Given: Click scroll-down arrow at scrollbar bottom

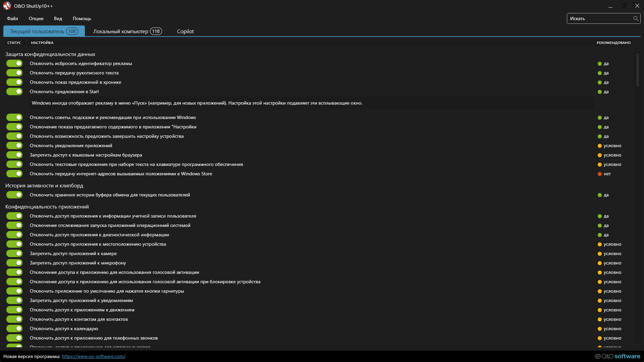Looking at the screenshot, I should (637, 344).
